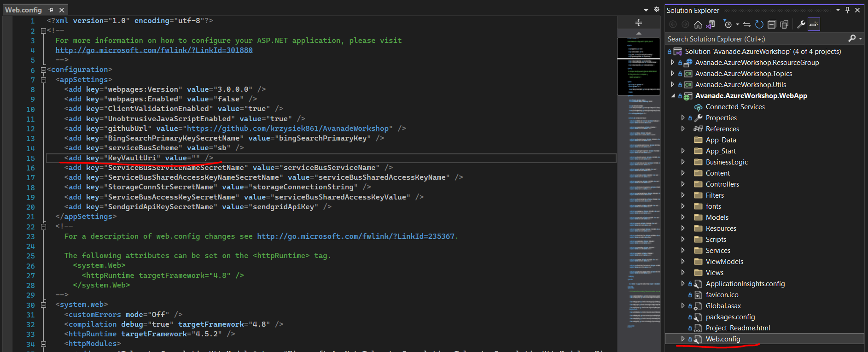The height and width of the screenshot is (352, 868).
Task: Collapse the configuration element at line 6
Action: pyautogui.click(x=43, y=70)
